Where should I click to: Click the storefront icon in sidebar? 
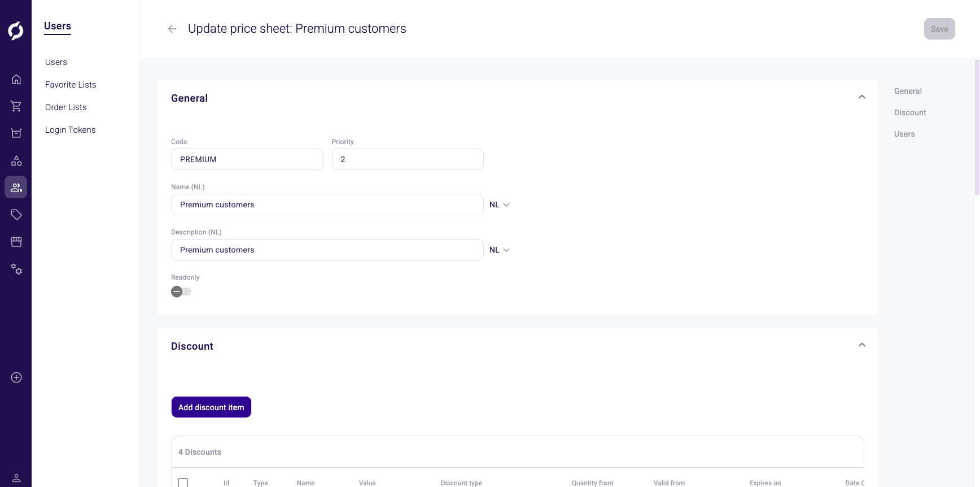click(x=16, y=242)
